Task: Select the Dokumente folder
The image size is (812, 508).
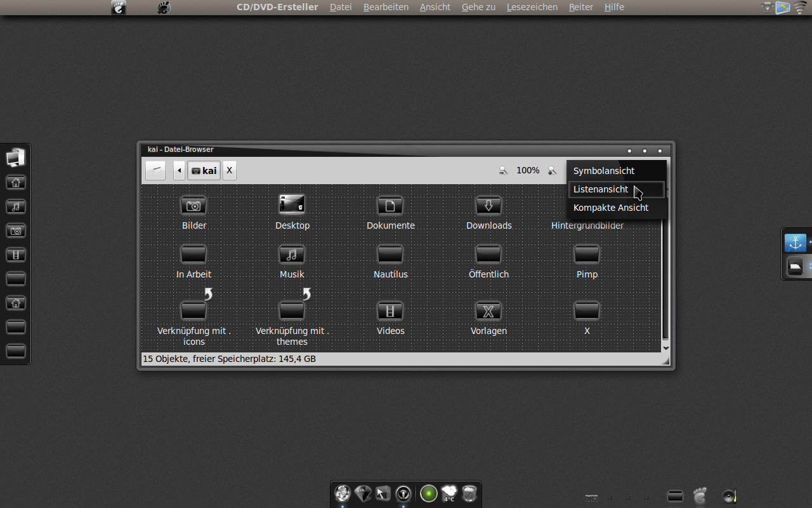Action: click(x=390, y=205)
